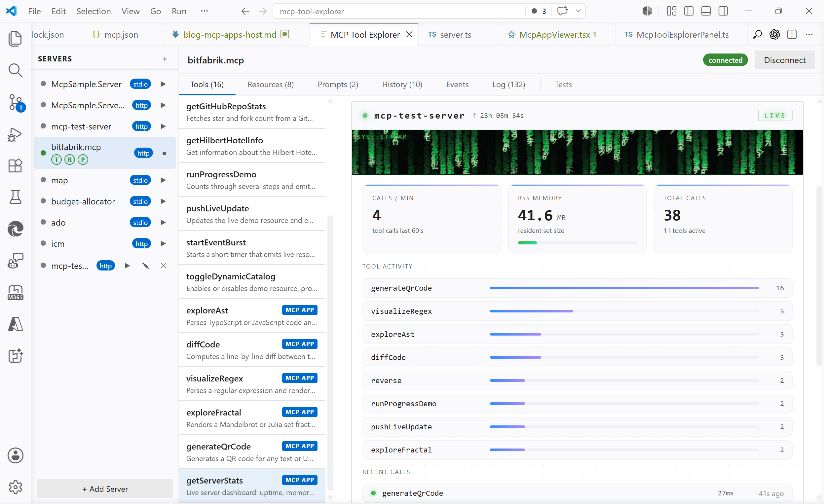Viewport: 824px width, 504px height.
Task: Click the LIVE badge on the dashboard
Action: click(775, 115)
